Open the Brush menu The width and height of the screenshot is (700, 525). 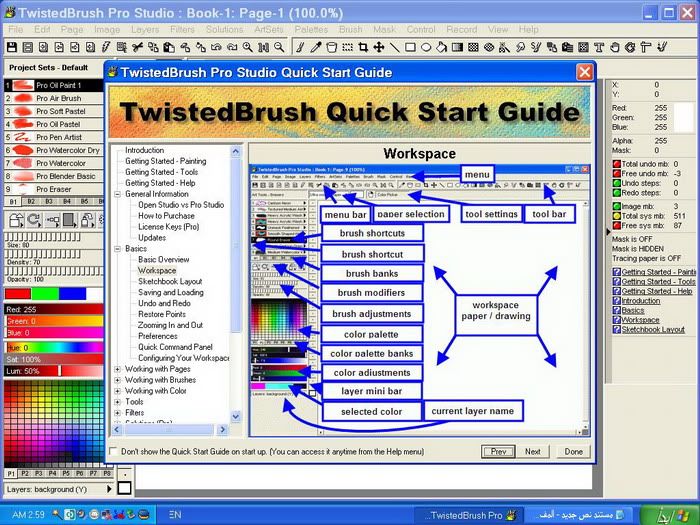[350, 29]
